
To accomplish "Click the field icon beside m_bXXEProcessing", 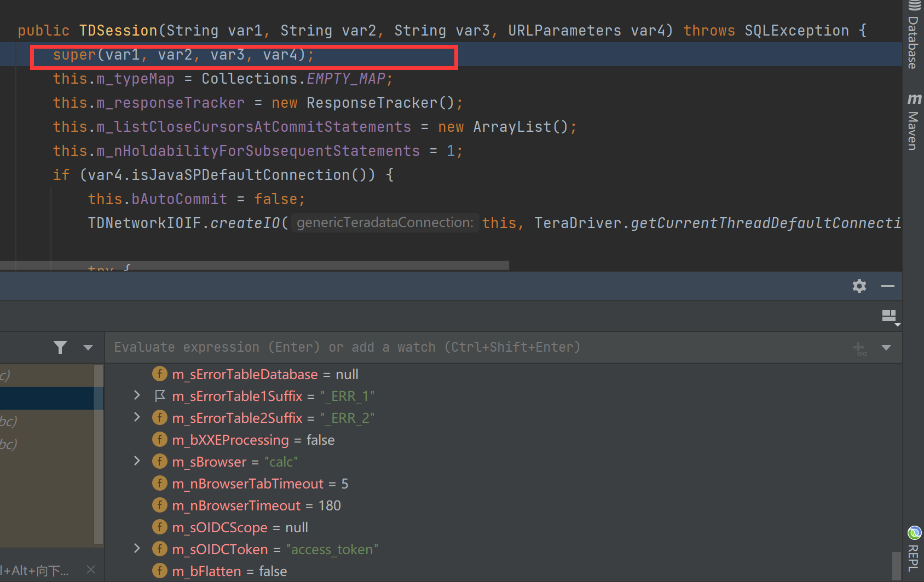I will [x=159, y=439].
